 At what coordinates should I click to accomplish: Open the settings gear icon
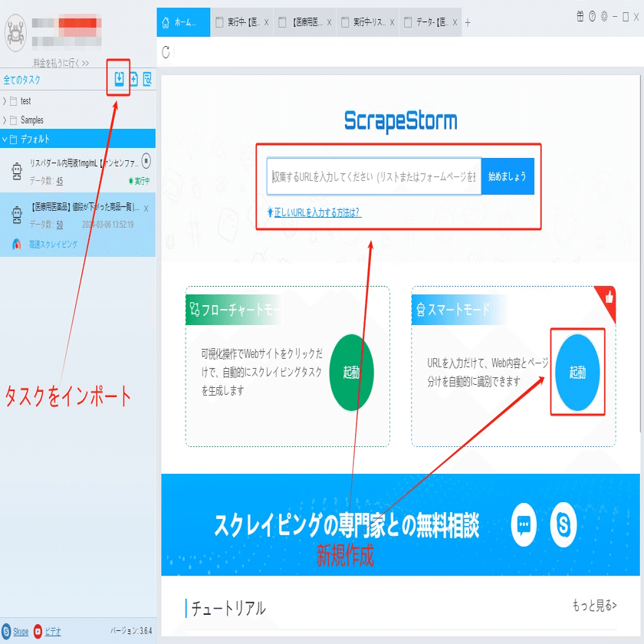[x=604, y=16]
